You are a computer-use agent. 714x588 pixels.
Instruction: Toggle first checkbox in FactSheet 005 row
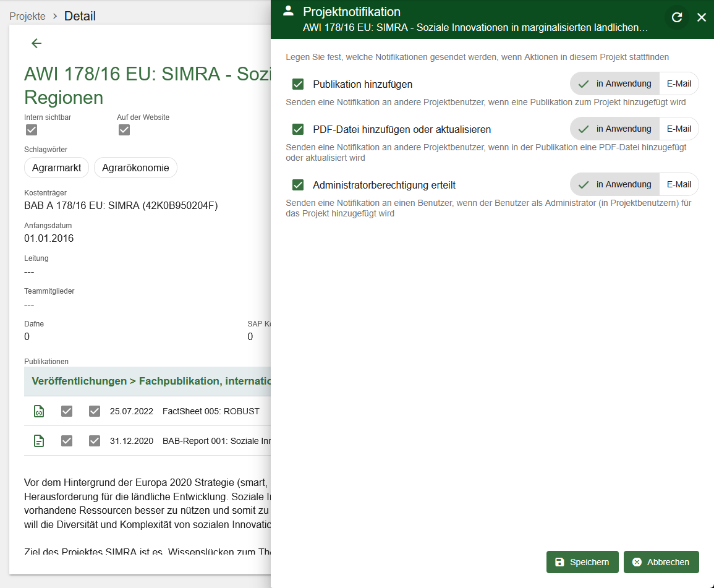tap(67, 411)
